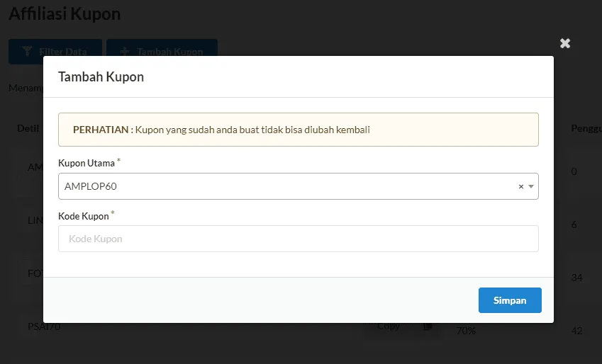
Task: Click the Kode Kupon field label
Action: tap(83, 216)
